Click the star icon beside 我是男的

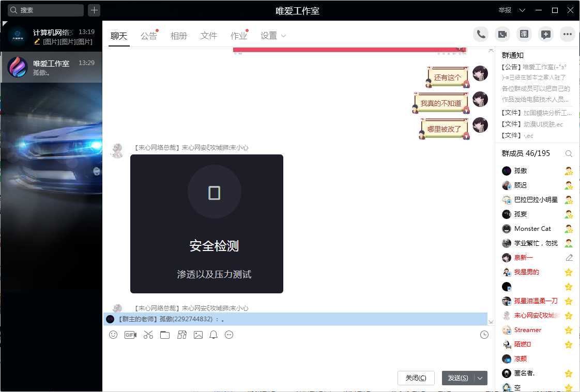(x=569, y=272)
